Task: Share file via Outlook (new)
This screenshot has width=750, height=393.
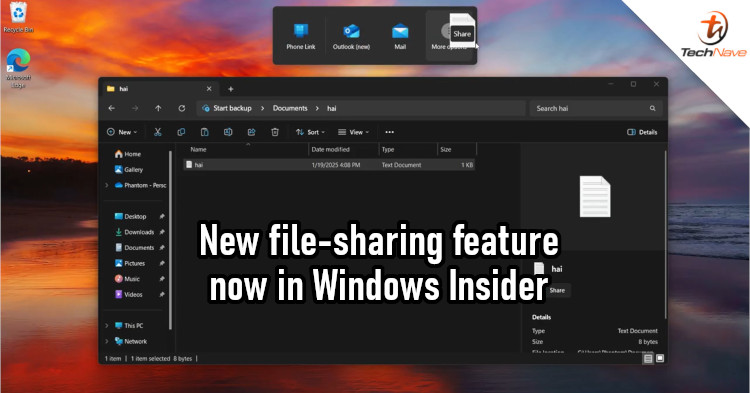Action: click(351, 37)
